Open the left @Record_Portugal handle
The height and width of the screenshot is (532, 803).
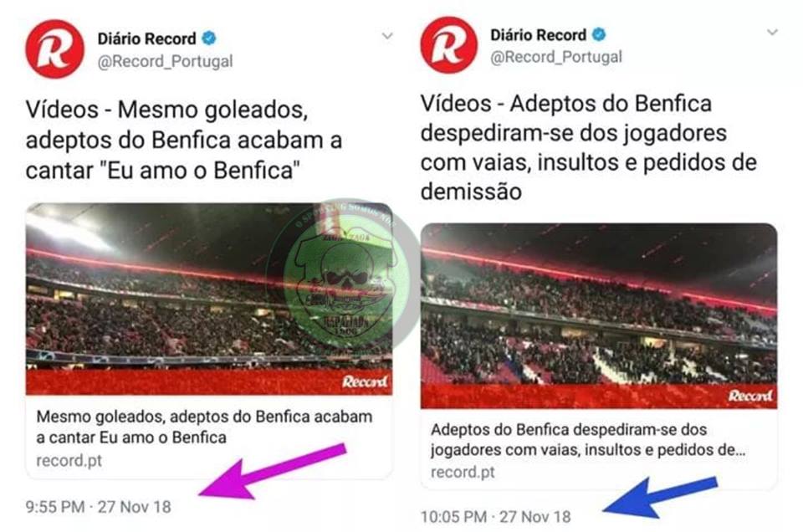(165, 61)
